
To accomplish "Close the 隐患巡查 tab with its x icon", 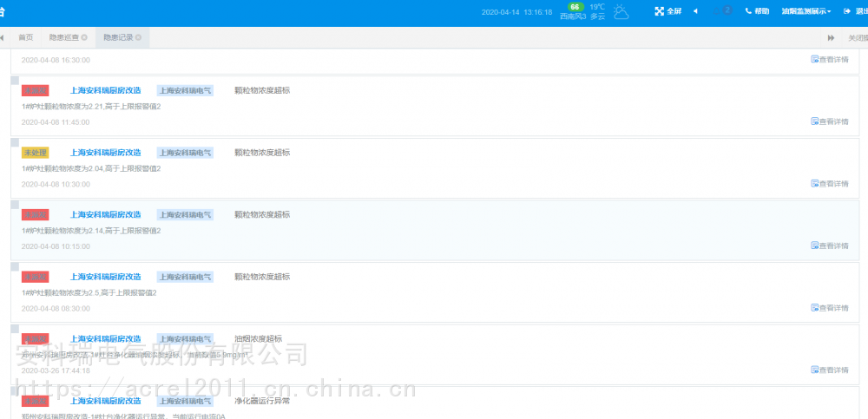I will tap(84, 37).
